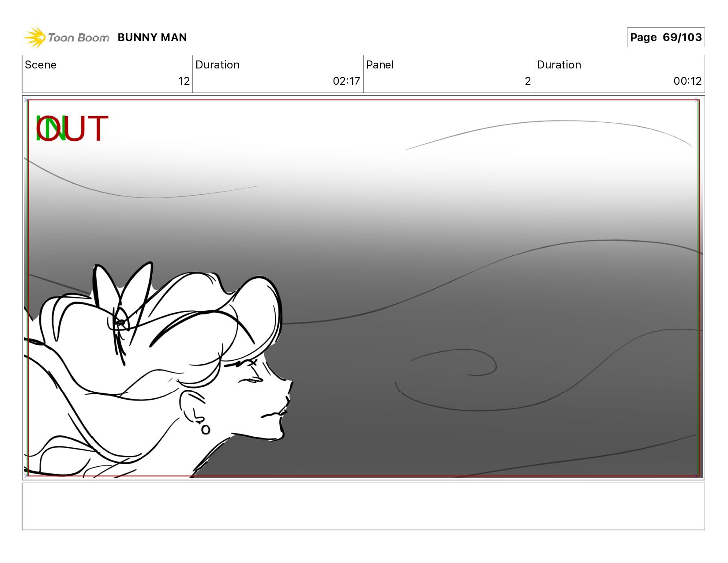Click the Page 69/103 indicator

[x=666, y=37]
